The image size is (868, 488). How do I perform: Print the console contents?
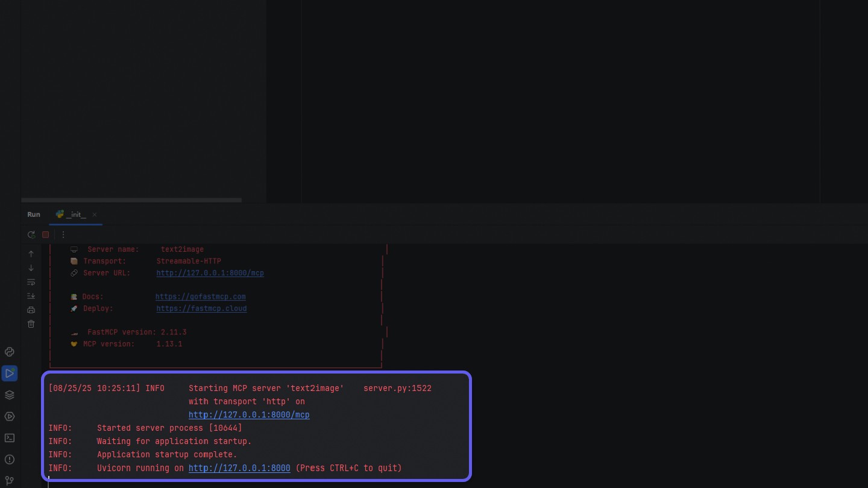pos(31,309)
